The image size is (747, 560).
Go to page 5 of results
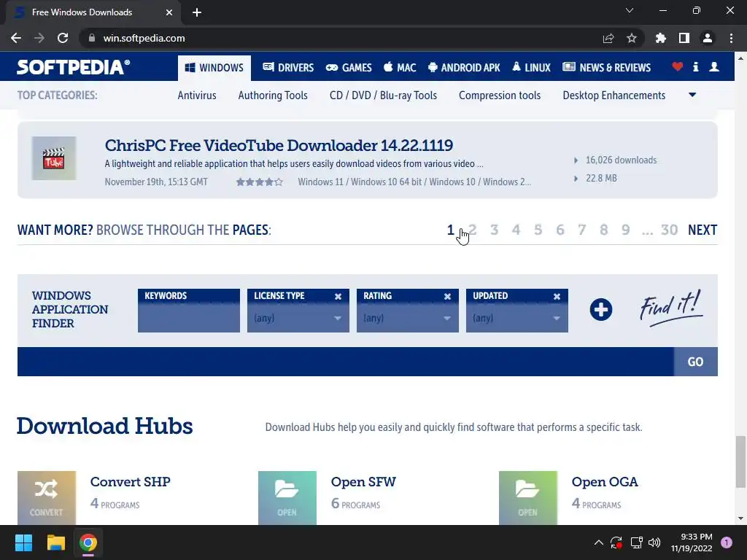(538, 230)
